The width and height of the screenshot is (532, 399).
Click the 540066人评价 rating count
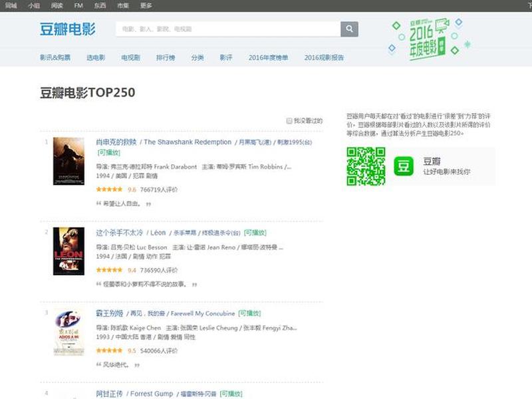[159, 351]
